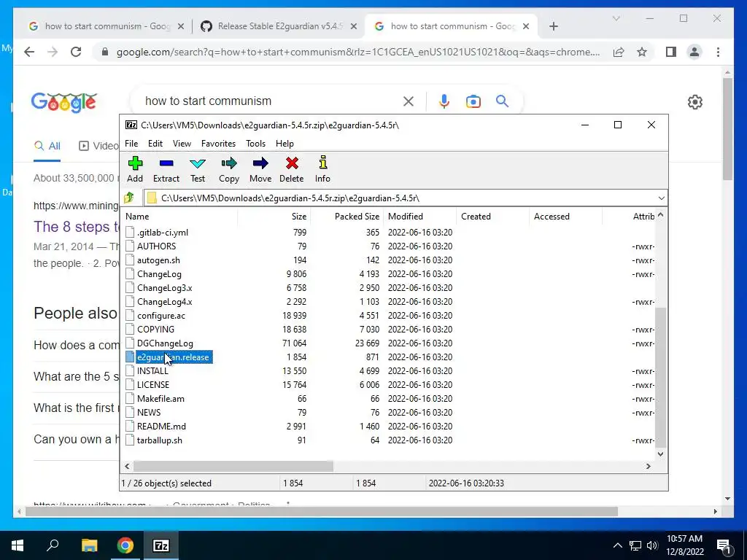Reload the Chrome page
This screenshot has height=560, width=747.
[76, 52]
